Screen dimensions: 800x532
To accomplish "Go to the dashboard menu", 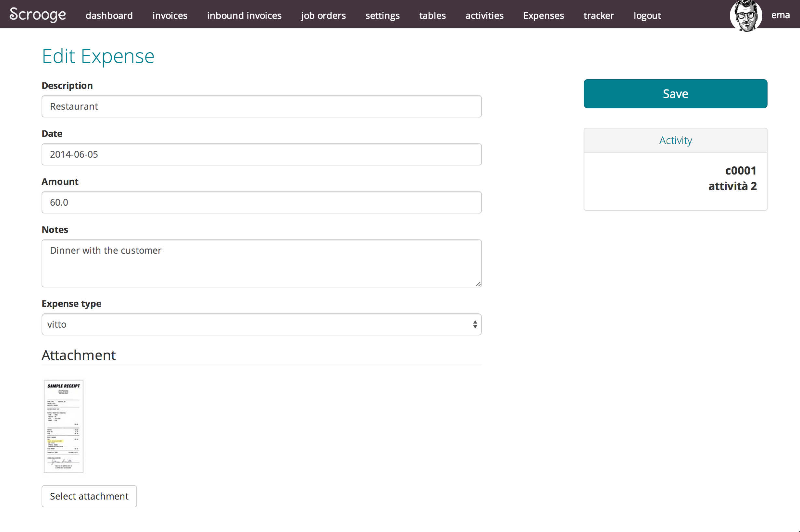I will (x=109, y=16).
